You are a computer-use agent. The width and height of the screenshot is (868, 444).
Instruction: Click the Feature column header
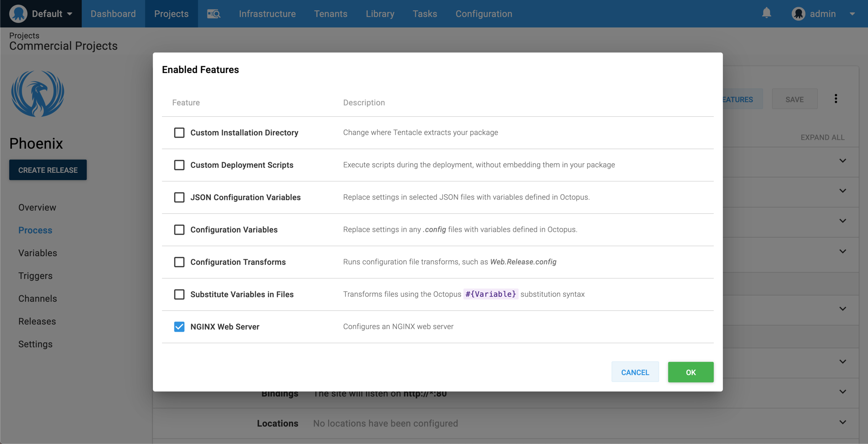coord(186,103)
